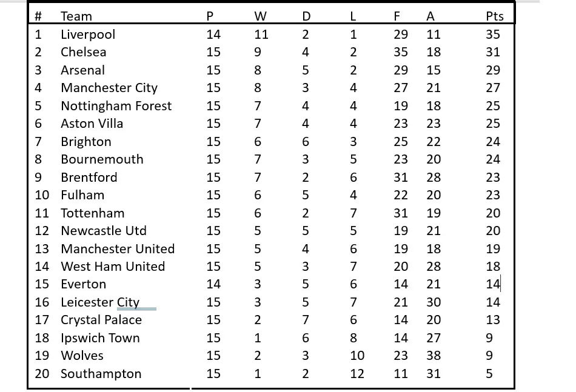Viewport: 576px width, 392px height.
Task: Click the Wolves team name
Action: coord(82,356)
